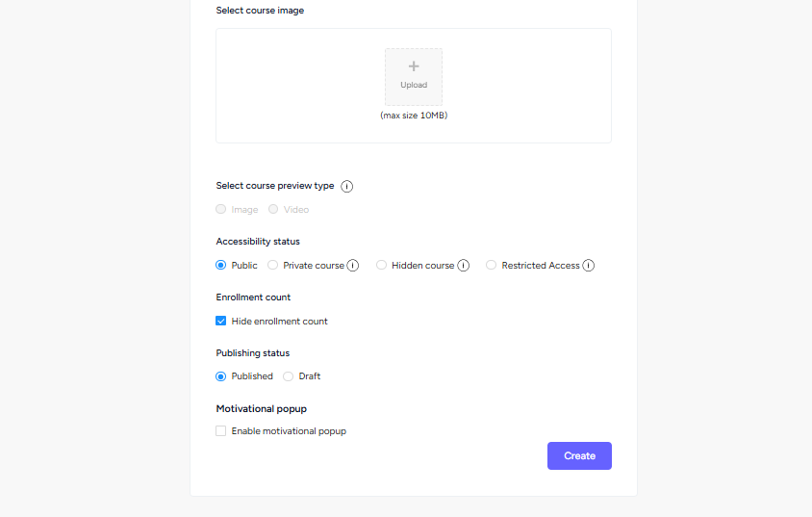Select the Video preview type radio button
The width and height of the screenshot is (812, 517).
pos(273,209)
